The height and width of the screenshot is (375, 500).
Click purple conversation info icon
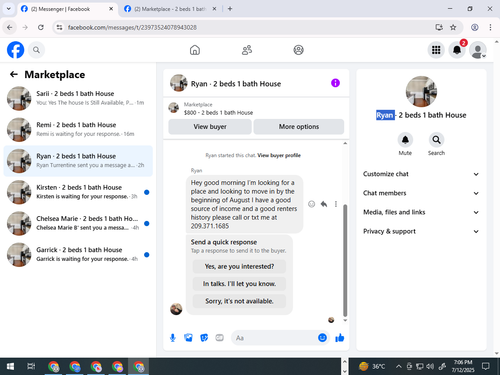[335, 83]
